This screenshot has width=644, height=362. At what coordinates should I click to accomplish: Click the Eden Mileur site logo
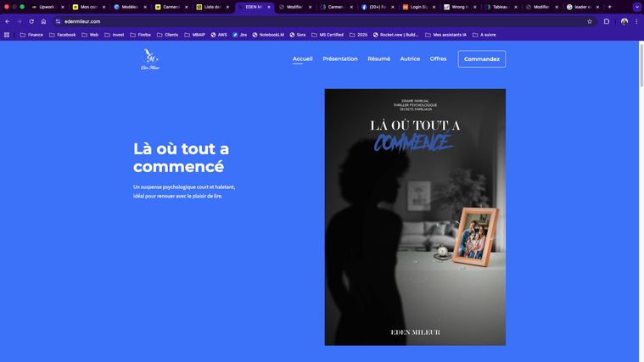coord(150,59)
